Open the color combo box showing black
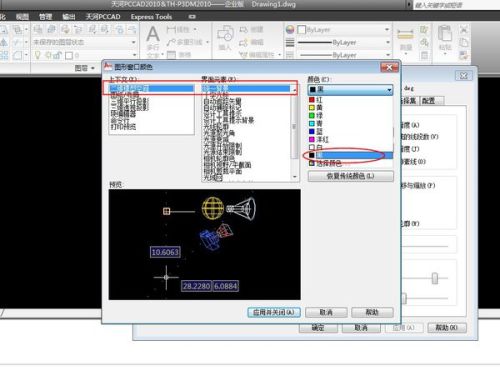Viewport: 500px width, 371px height. click(350, 90)
